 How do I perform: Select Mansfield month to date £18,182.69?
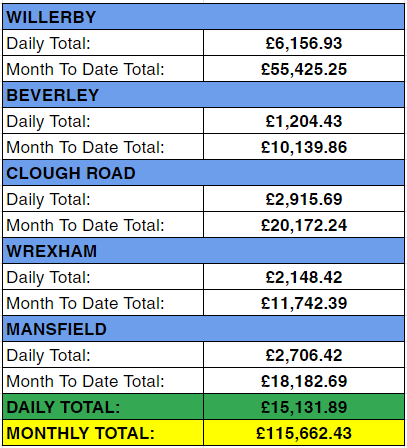[x=304, y=381]
